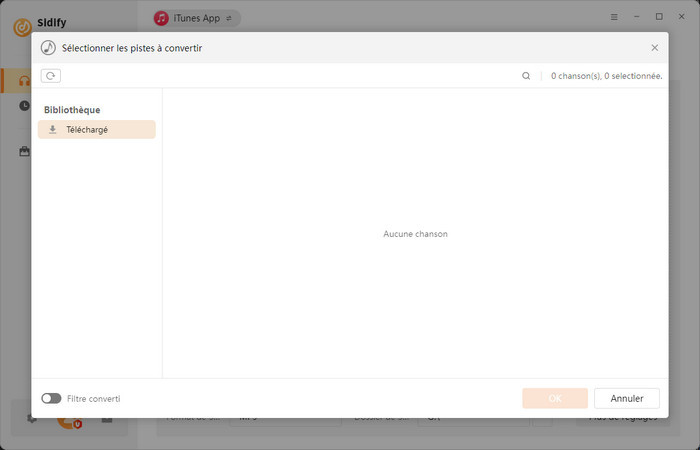
Task: Click the music note dialog icon
Action: point(48,47)
